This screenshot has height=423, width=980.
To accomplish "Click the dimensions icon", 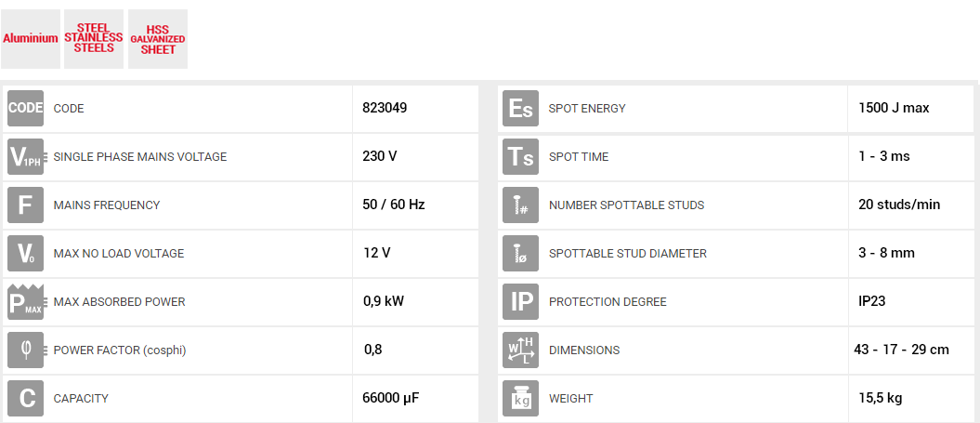I will tap(520, 350).
